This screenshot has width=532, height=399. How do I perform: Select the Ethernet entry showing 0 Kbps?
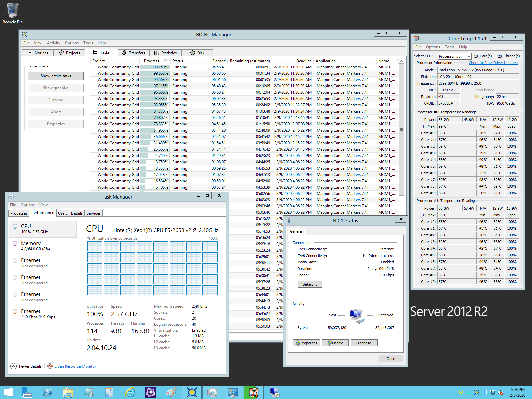pyautogui.click(x=43, y=314)
